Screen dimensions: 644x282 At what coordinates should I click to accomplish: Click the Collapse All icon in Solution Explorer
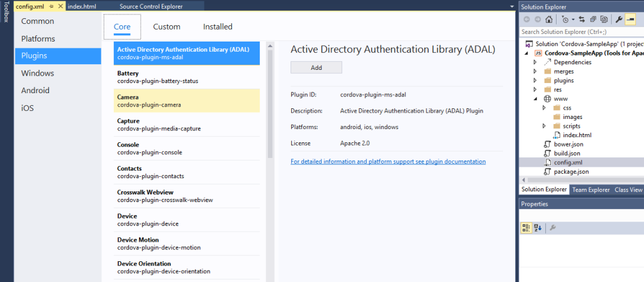(x=593, y=19)
